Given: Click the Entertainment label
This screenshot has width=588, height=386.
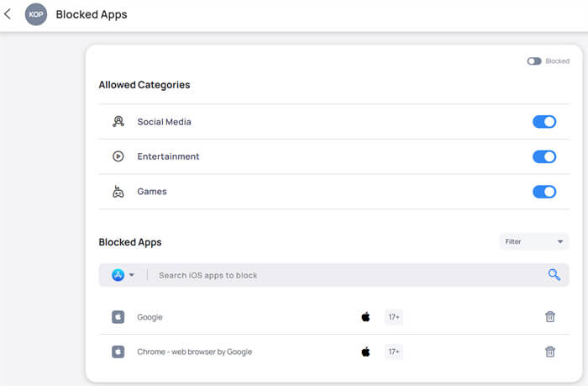Looking at the screenshot, I should click(168, 156).
